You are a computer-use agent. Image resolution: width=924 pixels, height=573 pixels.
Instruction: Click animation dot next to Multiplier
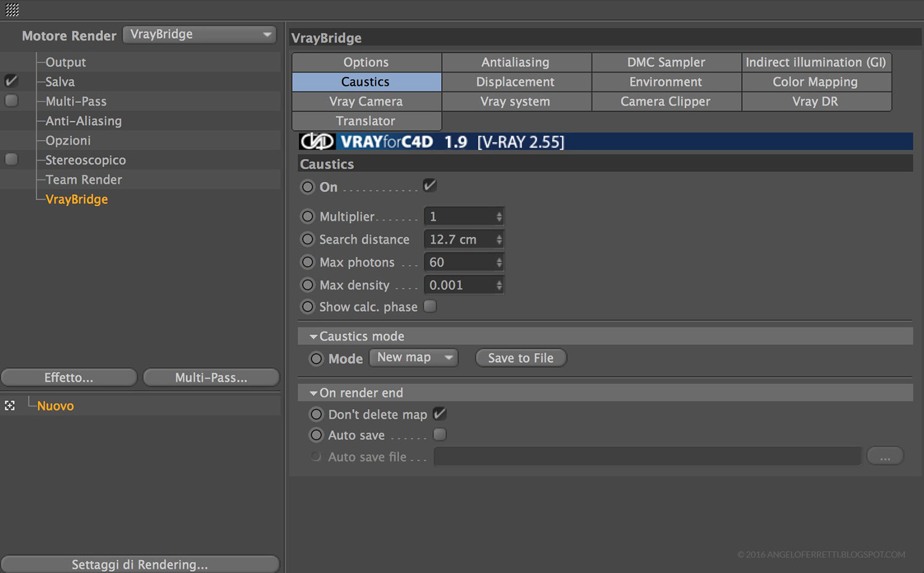click(x=307, y=216)
